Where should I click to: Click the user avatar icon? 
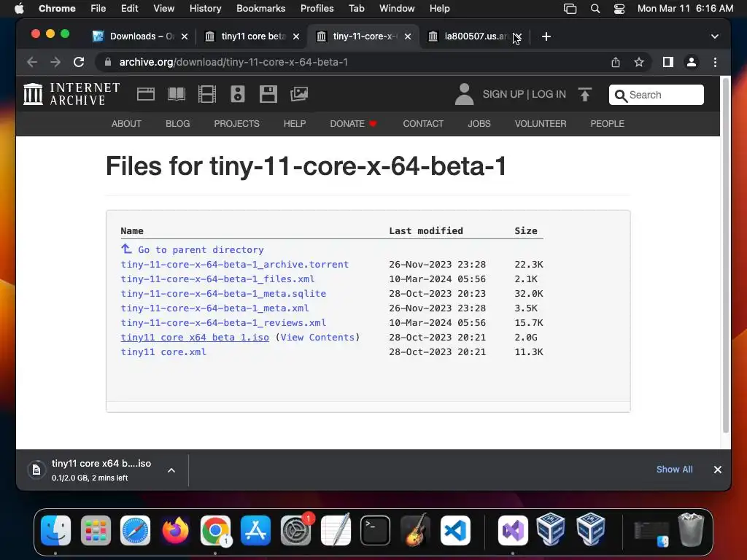[464, 94]
